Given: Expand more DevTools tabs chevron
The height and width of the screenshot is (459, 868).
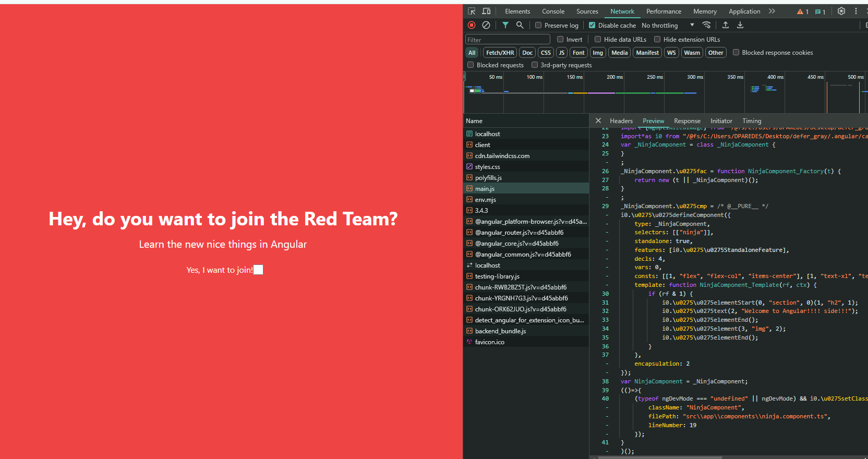Looking at the screenshot, I should tap(772, 11).
